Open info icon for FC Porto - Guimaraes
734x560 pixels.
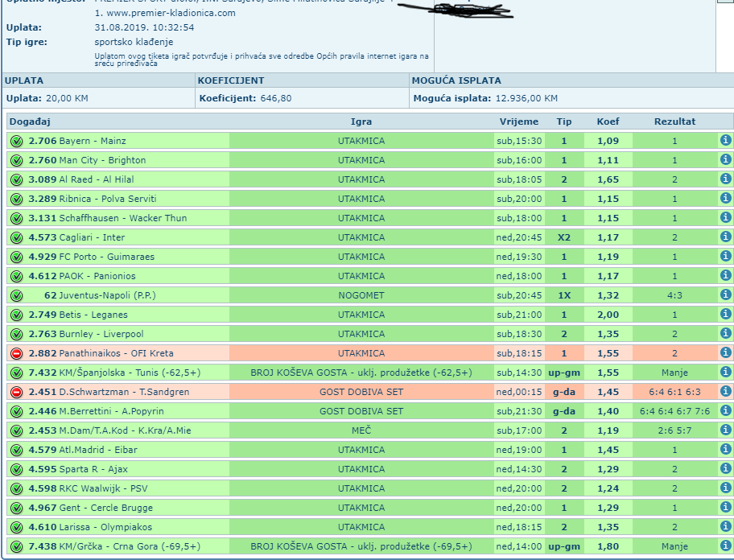726,255
